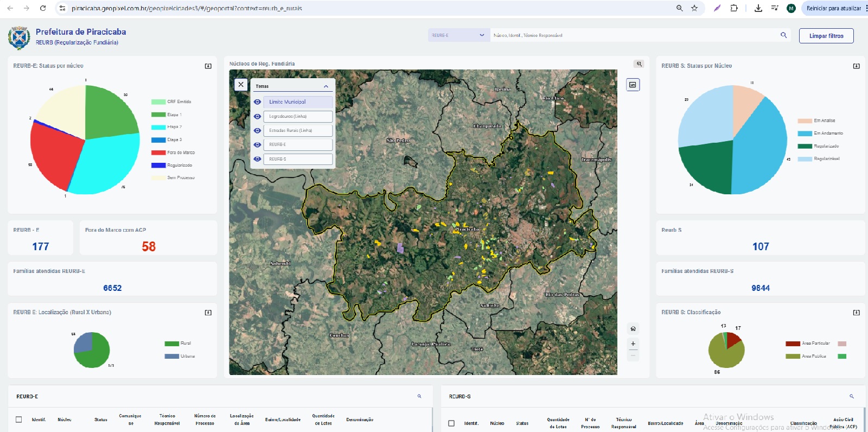Click the REURB-E count value 177
This screenshot has height=432, width=868.
(41, 246)
